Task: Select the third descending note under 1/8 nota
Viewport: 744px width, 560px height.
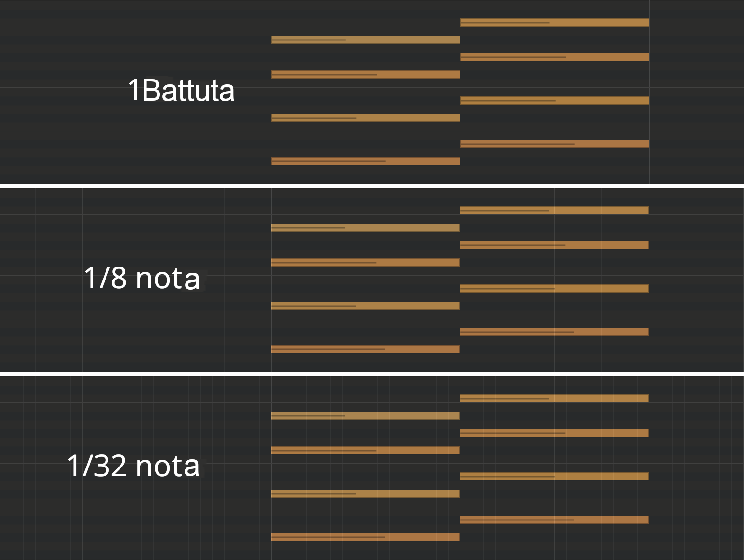Action: [554, 244]
